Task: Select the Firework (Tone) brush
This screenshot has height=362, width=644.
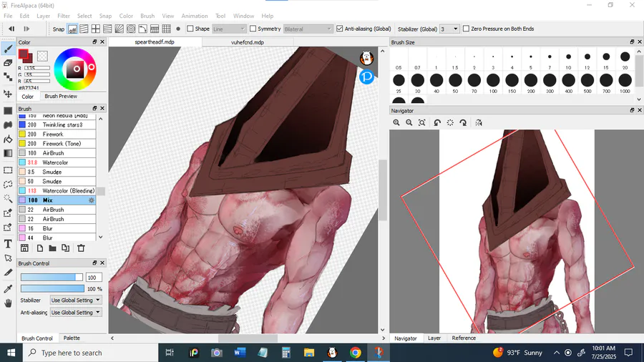Action: click(57, 144)
